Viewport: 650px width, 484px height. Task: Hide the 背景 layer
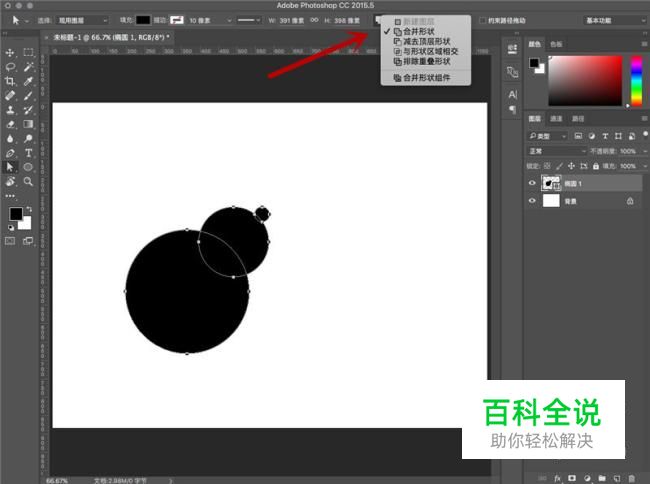[x=532, y=200]
